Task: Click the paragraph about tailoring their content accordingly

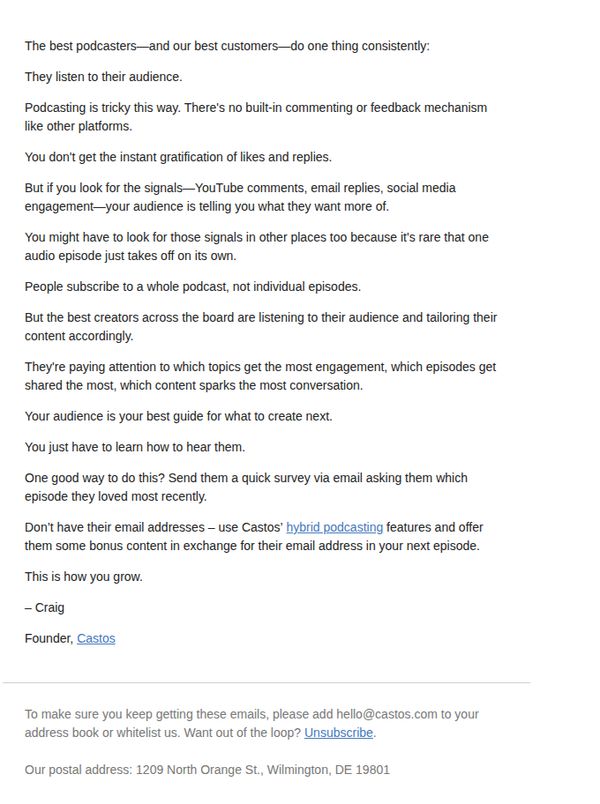Action: point(261,327)
